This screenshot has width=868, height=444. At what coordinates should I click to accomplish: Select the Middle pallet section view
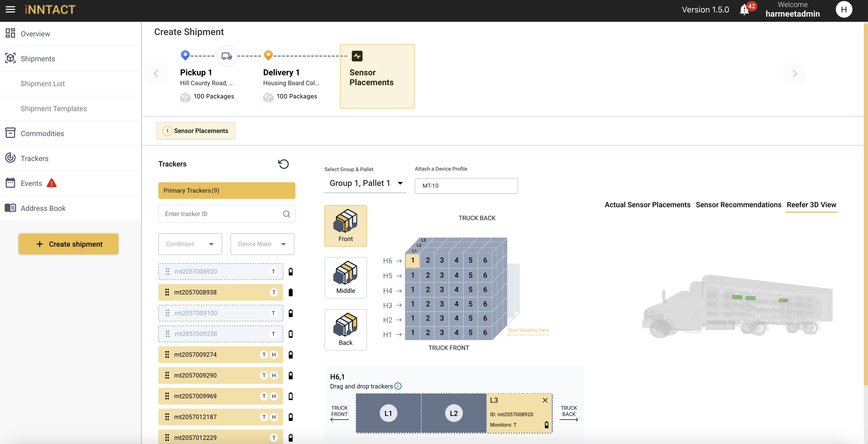[x=345, y=278]
